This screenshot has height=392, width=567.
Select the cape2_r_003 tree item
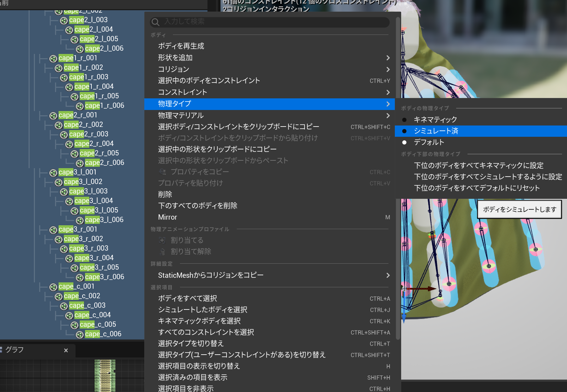click(89, 134)
